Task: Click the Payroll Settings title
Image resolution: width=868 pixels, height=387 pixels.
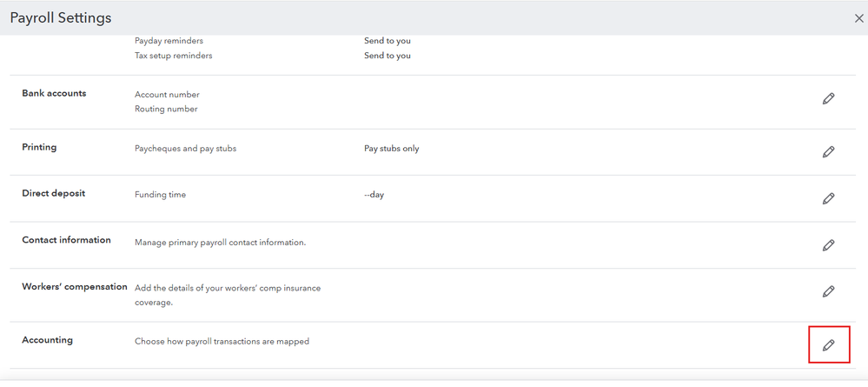Action: tap(60, 17)
